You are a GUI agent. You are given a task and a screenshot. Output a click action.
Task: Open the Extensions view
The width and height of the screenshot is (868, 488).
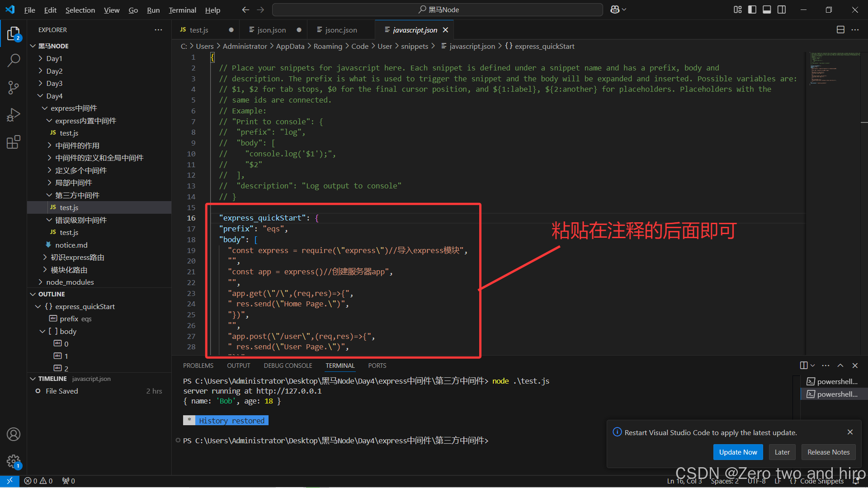14,142
